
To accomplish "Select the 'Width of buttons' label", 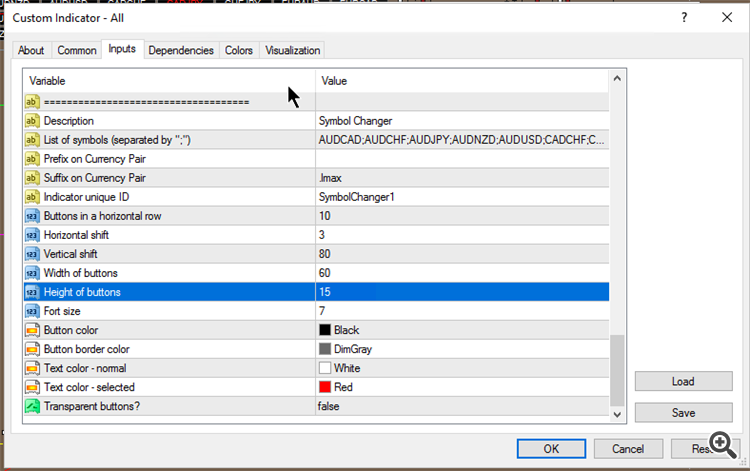I will coord(81,273).
